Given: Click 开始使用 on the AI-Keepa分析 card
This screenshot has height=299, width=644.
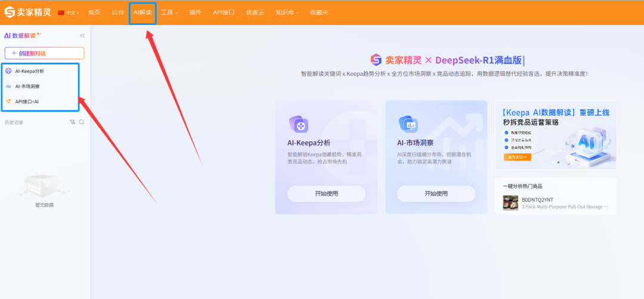Looking at the screenshot, I should coord(326,194).
